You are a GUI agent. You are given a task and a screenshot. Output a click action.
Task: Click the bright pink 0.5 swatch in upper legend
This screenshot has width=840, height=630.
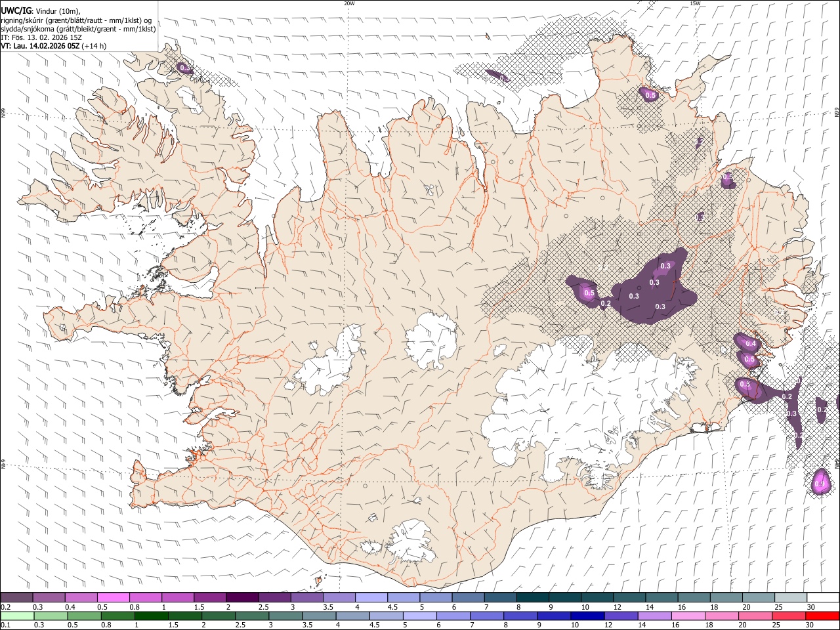113,598
